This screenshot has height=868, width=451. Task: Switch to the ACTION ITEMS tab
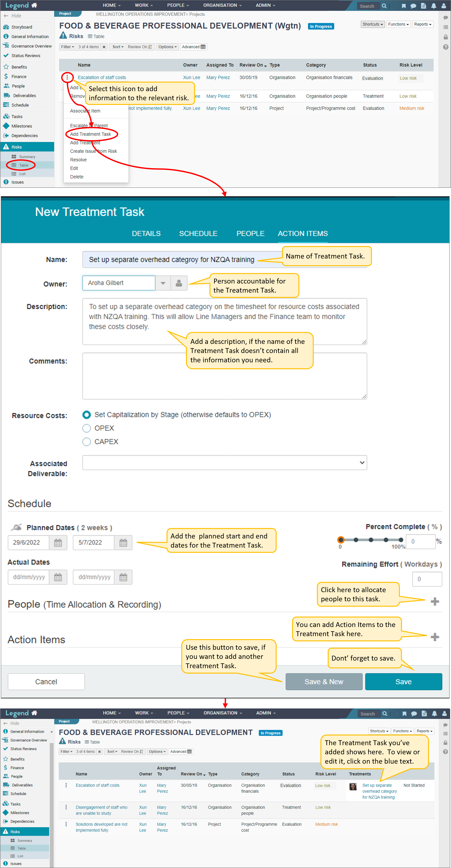303,234
